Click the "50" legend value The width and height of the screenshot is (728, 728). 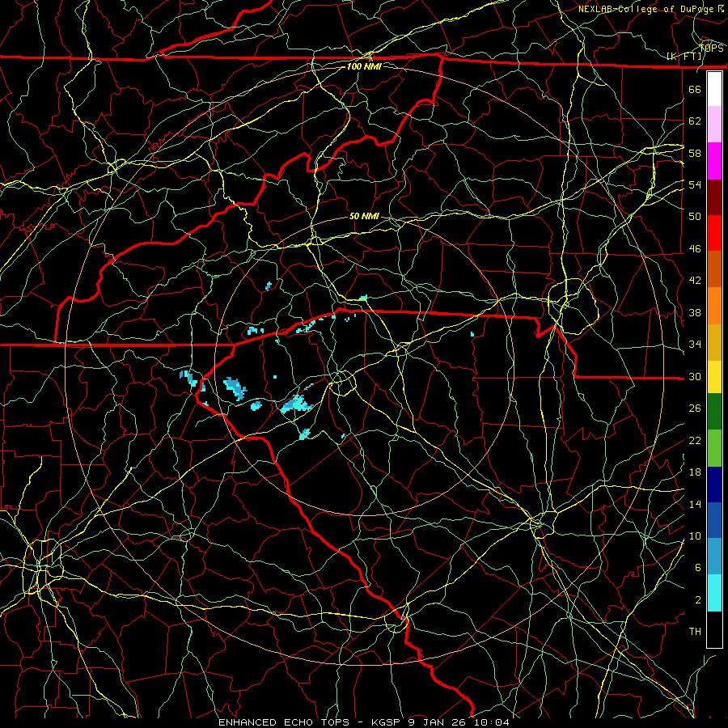click(x=695, y=216)
